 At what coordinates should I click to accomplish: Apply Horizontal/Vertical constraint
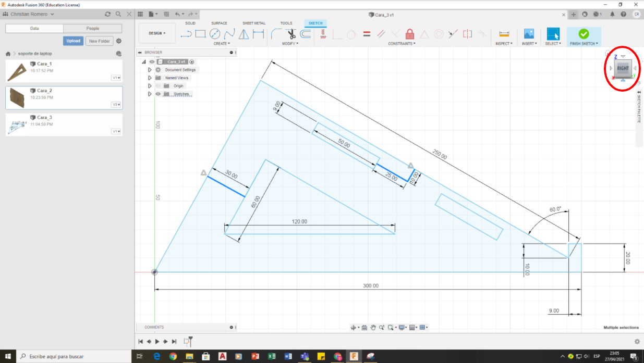323,34
